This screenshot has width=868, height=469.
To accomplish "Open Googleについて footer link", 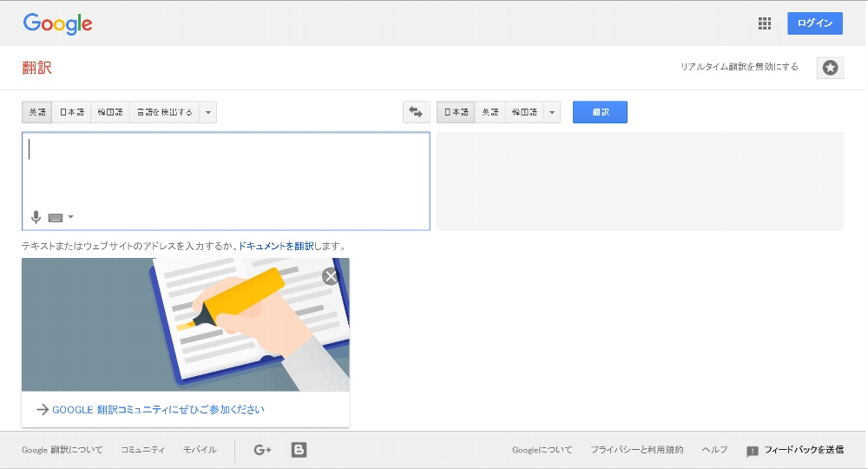I will (542, 450).
